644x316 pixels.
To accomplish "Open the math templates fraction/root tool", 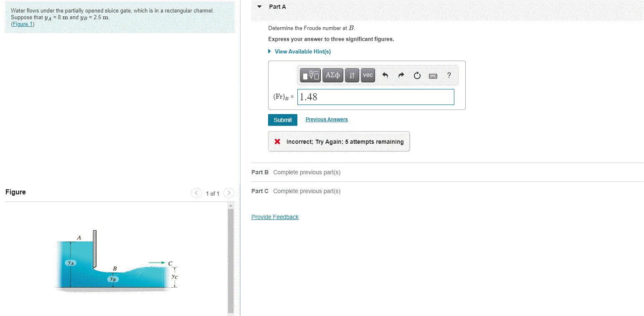I will coord(311,75).
